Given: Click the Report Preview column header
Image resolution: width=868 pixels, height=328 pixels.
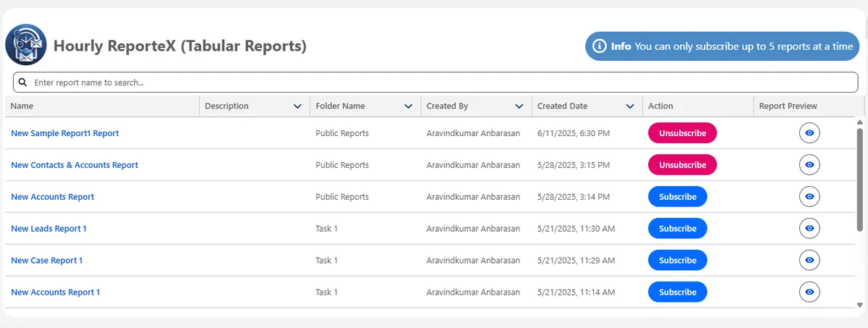Looking at the screenshot, I should [x=809, y=106].
